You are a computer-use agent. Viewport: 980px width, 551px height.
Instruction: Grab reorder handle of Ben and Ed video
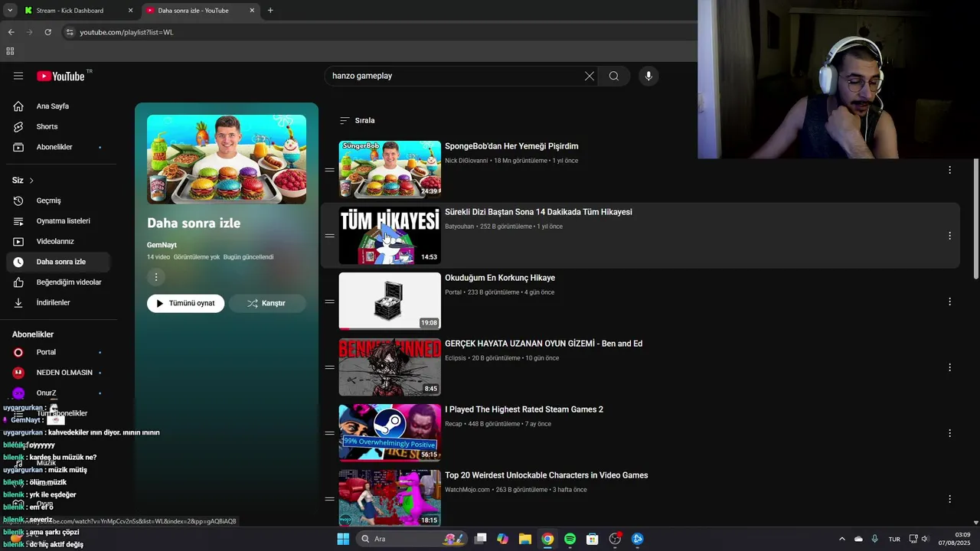coord(329,367)
